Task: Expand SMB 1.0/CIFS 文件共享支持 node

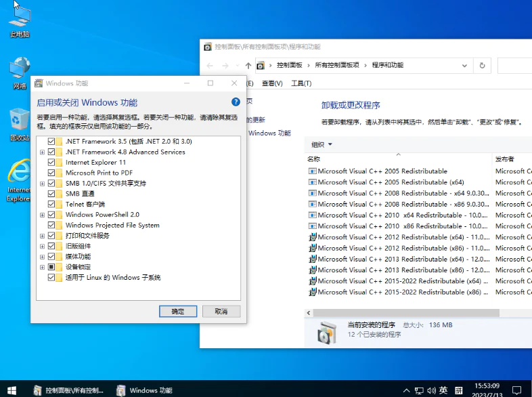Action: click(x=42, y=184)
